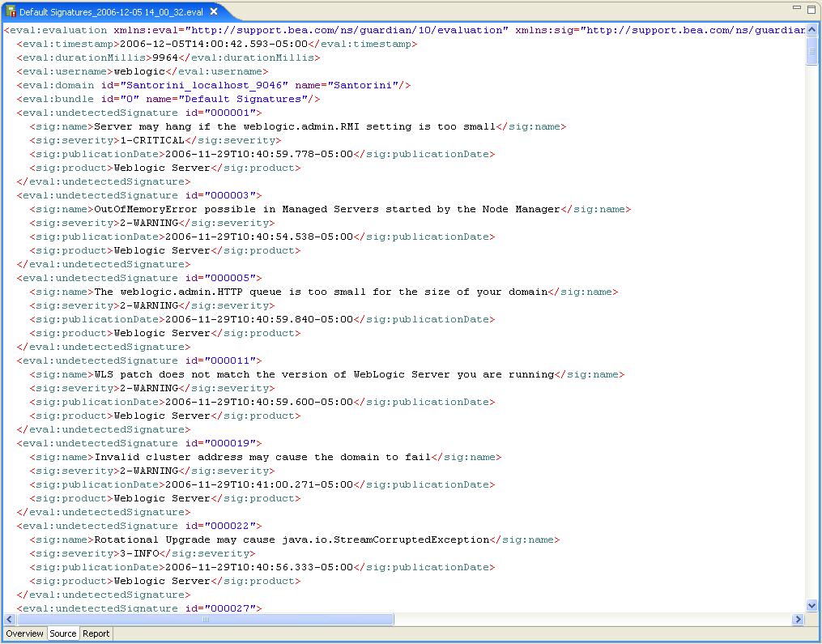The height and width of the screenshot is (644, 822).
Task: Click text "Invalid cluster address may cause the domain"
Action: click(237, 457)
